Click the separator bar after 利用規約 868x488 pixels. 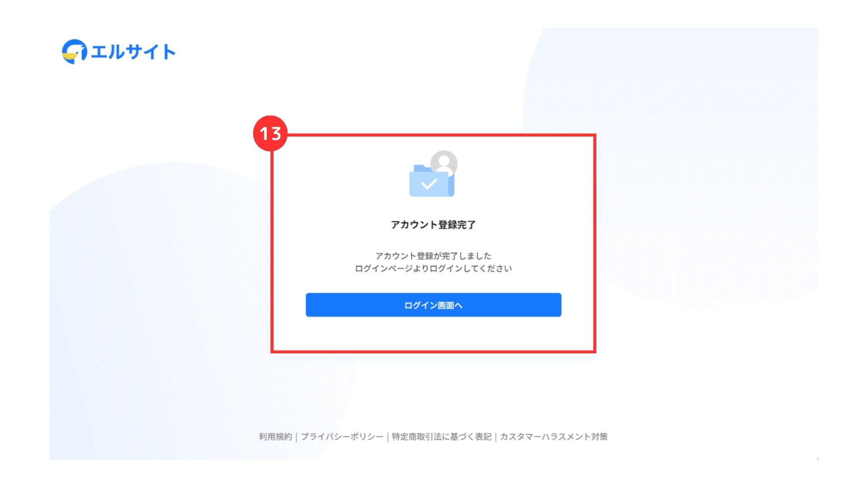coord(297,436)
